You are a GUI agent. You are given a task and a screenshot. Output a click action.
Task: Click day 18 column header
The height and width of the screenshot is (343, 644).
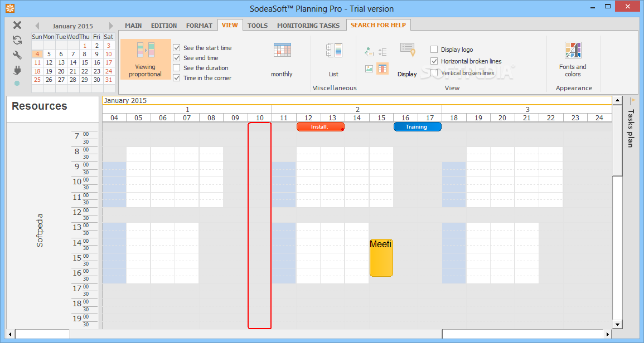point(454,117)
